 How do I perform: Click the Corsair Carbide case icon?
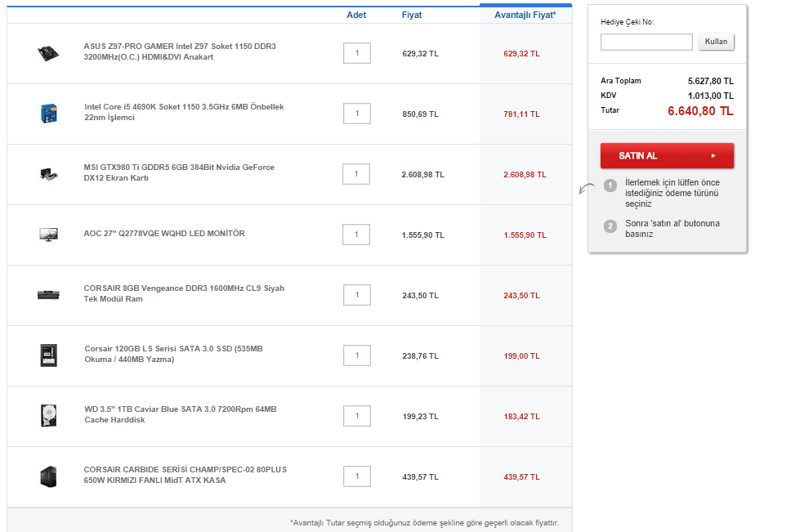pyautogui.click(x=49, y=476)
